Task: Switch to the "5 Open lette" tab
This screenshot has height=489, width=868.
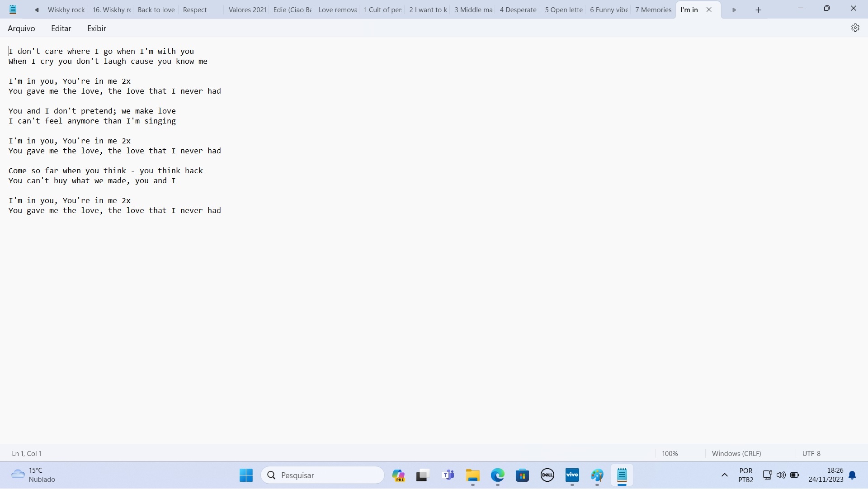Action: [x=563, y=10]
